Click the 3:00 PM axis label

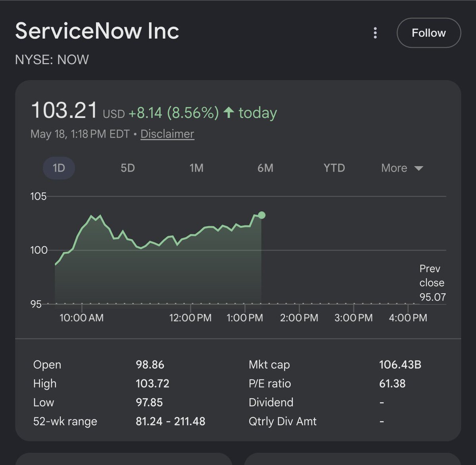(x=353, y=318)
